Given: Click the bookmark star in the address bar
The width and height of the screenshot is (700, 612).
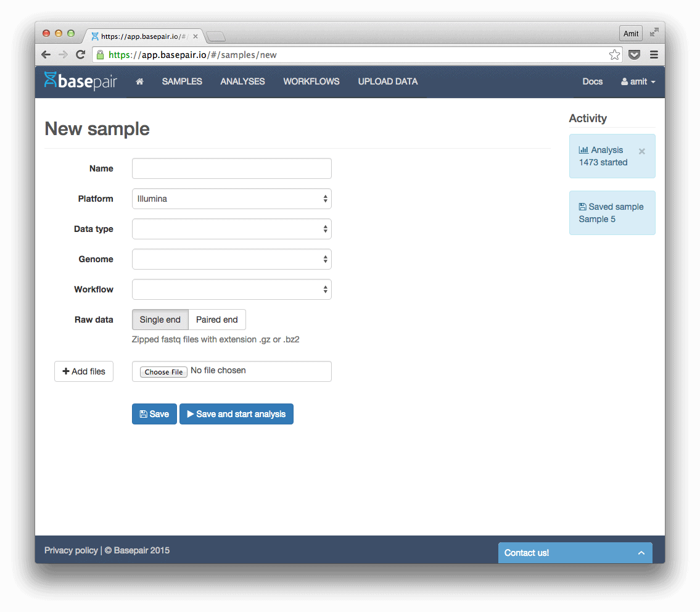Looking at the screenshot, I should [614, 54].
